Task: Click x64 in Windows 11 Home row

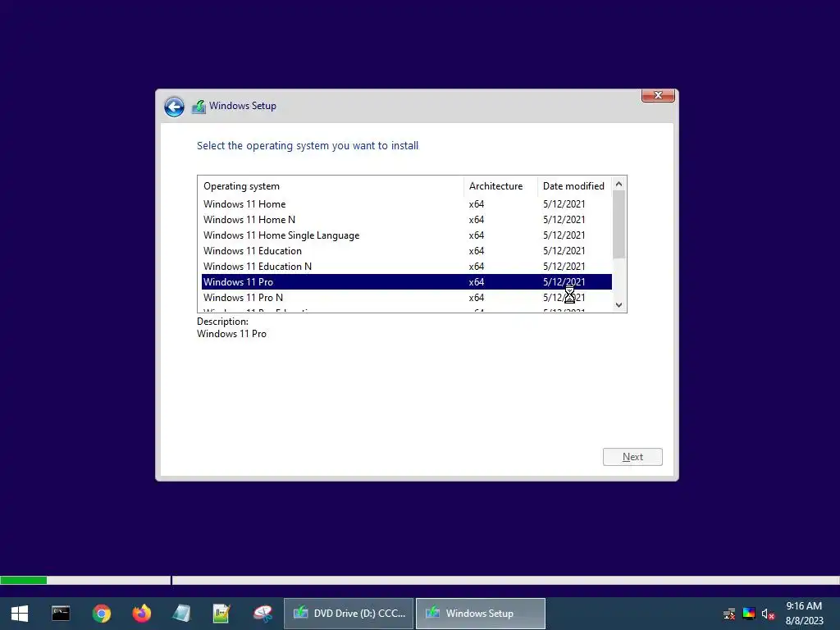Action: click(477, 204)
